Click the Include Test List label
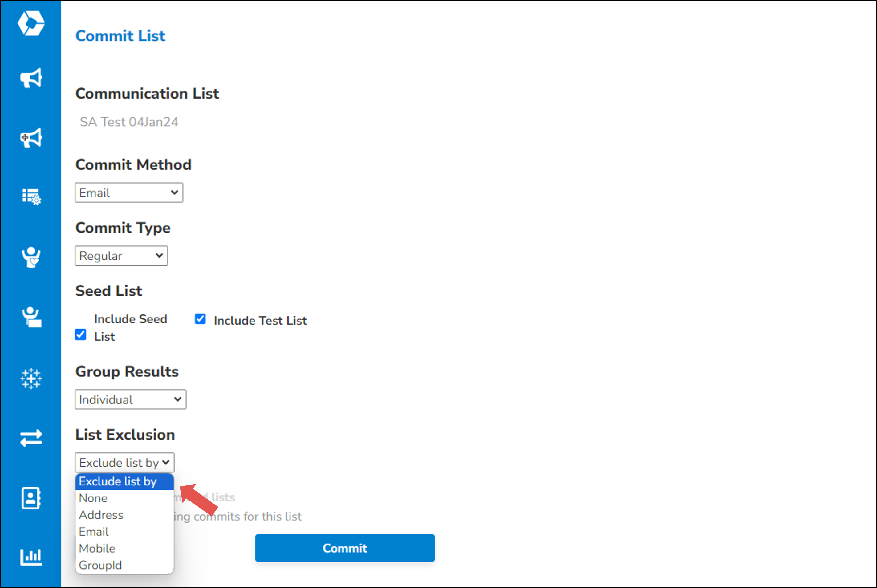The image size is (877, 588). point(260,321)
